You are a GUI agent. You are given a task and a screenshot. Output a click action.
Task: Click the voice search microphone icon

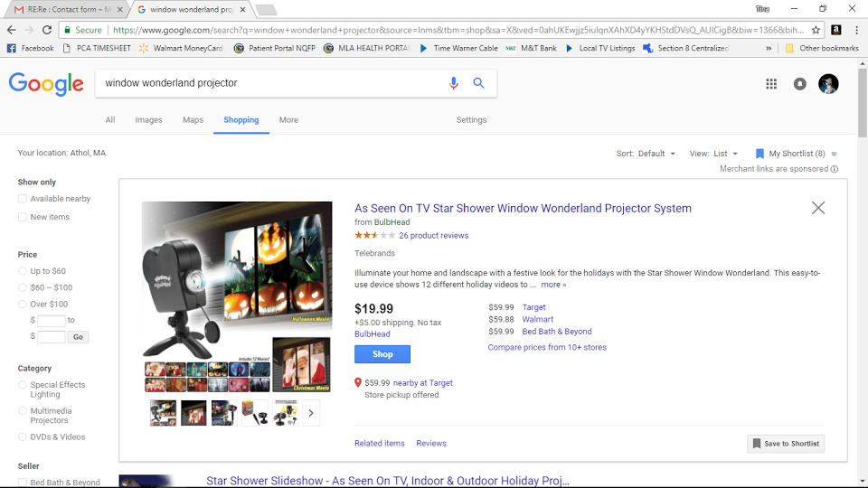(x=453, y=83)
